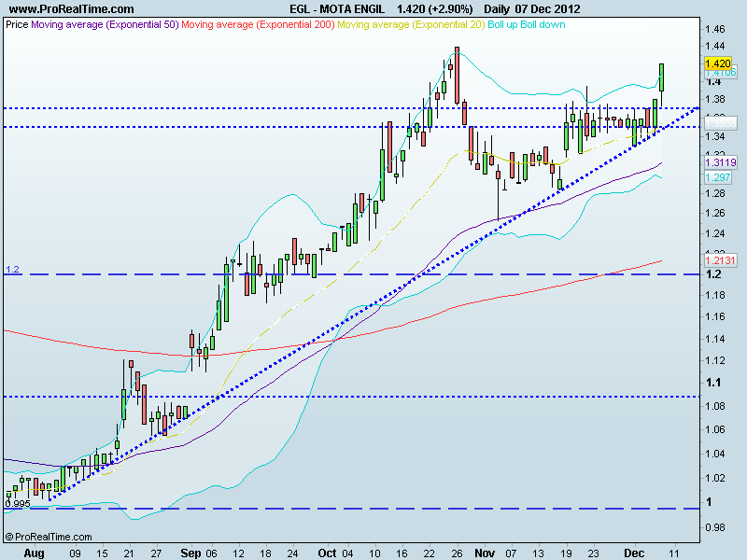Click the 1.12 price axis label

(x=714, y=360)
